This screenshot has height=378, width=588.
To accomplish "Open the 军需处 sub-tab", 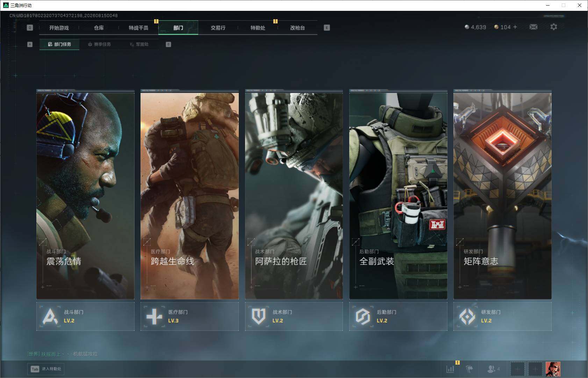I will coord(139,44).
